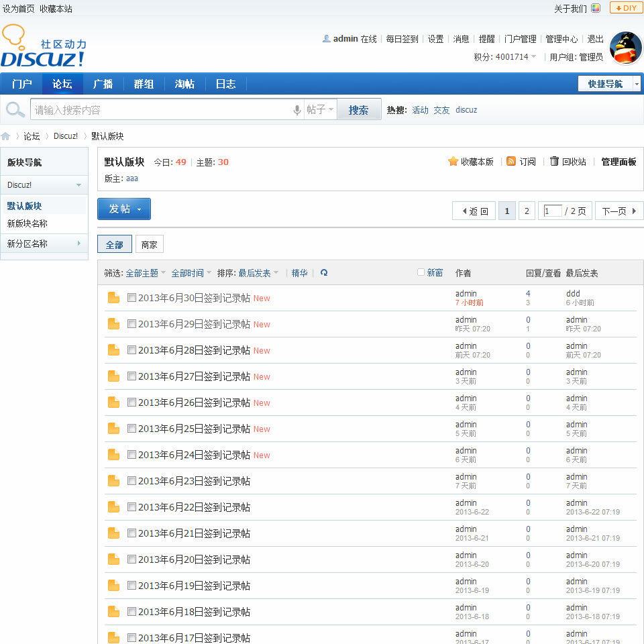Tick the checkbox for 2013年6月29日签到记录帖

pos(131,324)
